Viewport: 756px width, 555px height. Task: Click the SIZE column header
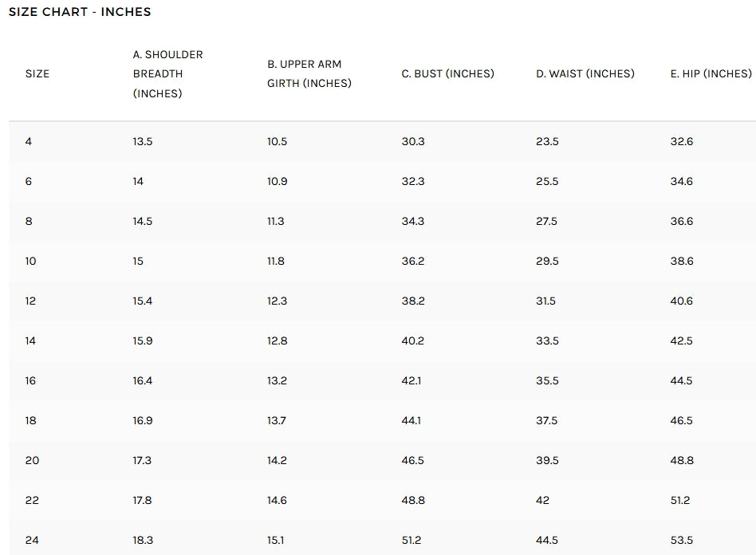(x=37, y=73)
